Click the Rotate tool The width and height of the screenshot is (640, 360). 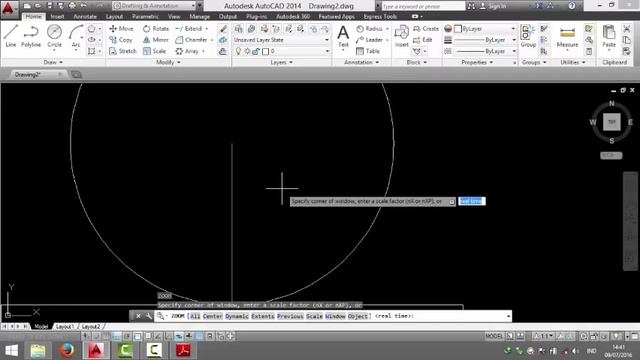tap(156, 29)
